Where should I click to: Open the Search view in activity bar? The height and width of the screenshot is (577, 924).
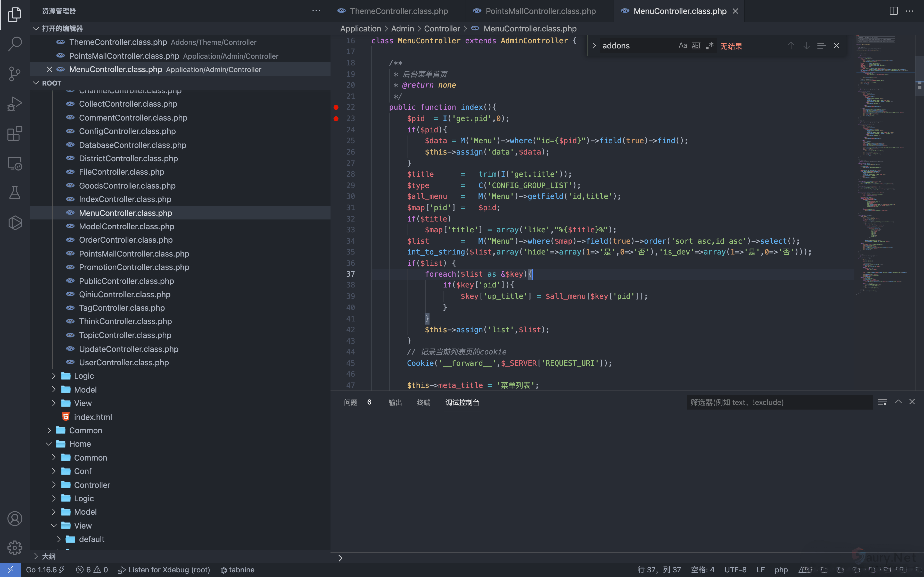(14, 44)
